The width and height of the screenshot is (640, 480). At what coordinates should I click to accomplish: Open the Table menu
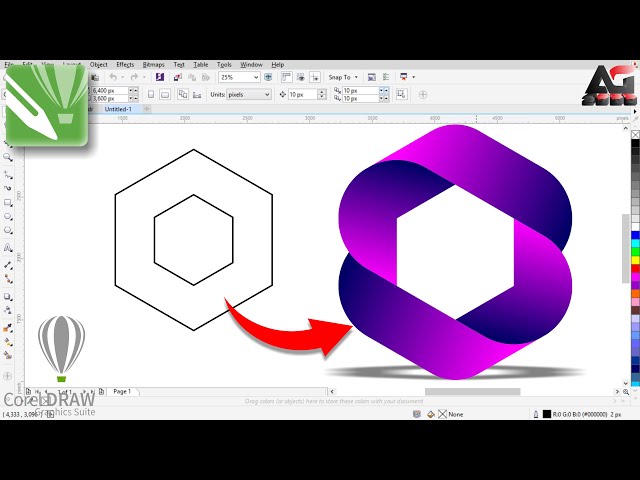[200, 64]
